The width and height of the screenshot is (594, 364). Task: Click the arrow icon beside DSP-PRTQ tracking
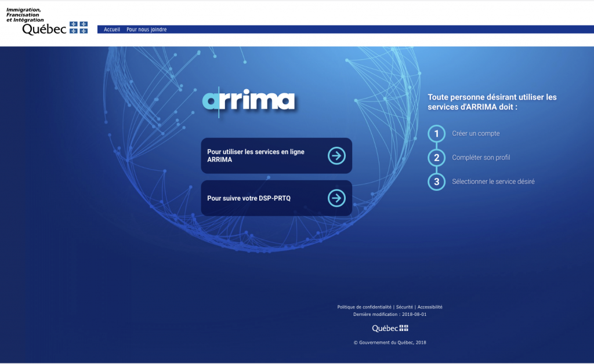pyautogui.click(x=336, y=198)
